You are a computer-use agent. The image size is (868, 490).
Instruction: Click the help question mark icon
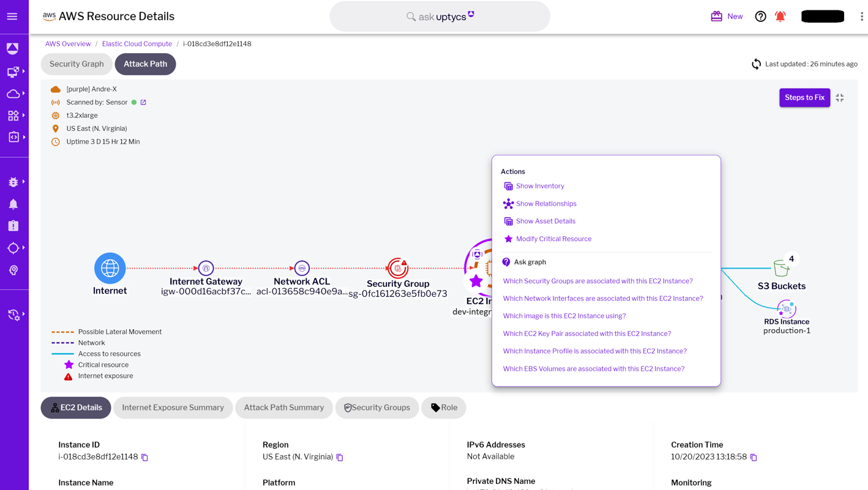pos(760,16)
